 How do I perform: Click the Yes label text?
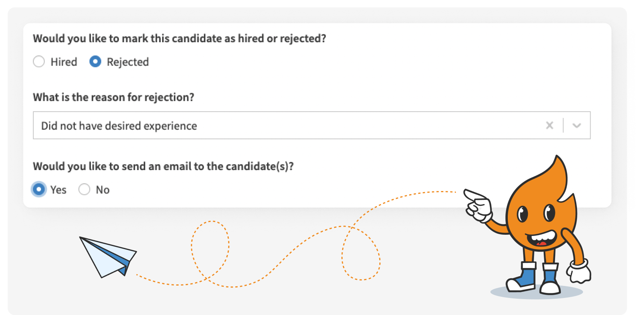[x=58, y=189]
